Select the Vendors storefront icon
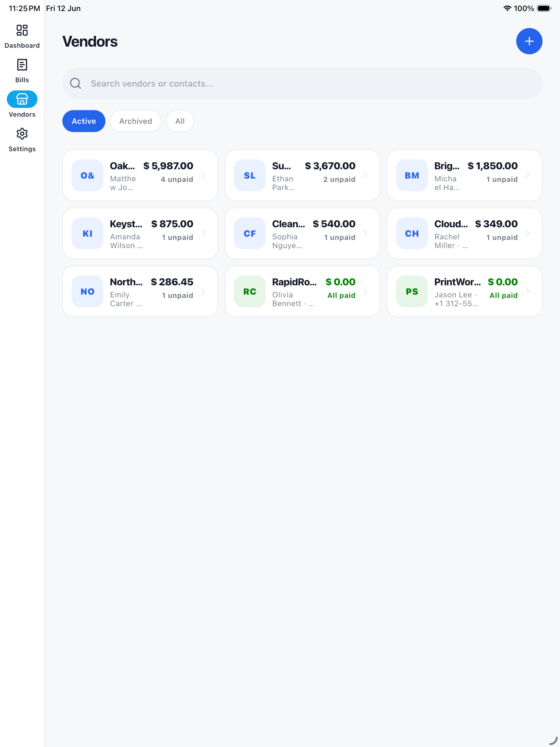The height and width of the screenshot is (747, 560). pyautogui.click(x=22, y=99)
